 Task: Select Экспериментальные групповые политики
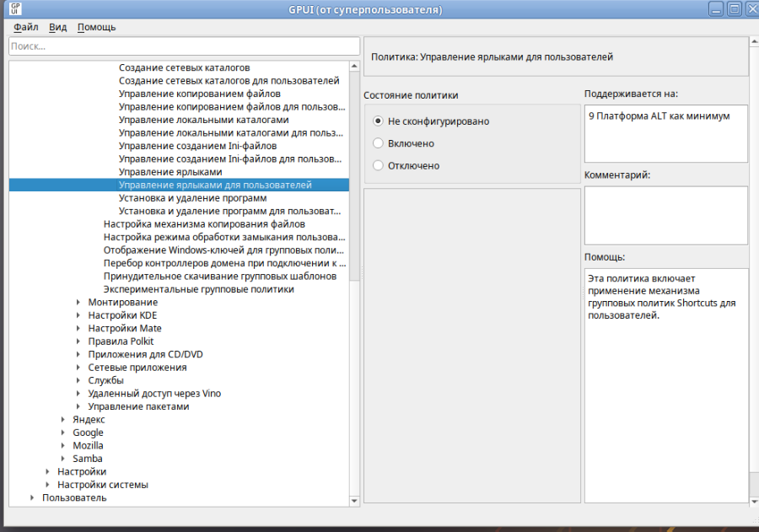(x=198, y=289)
